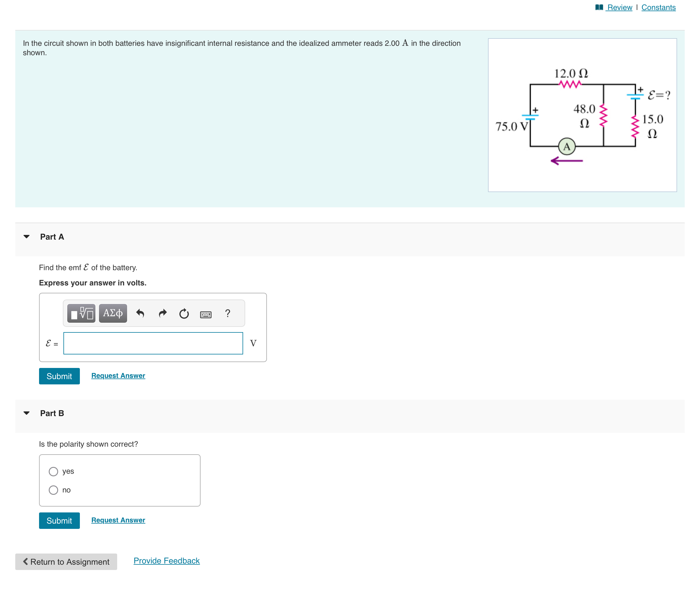
Task: Click the question mark help icon
Action: click(228, 313)
